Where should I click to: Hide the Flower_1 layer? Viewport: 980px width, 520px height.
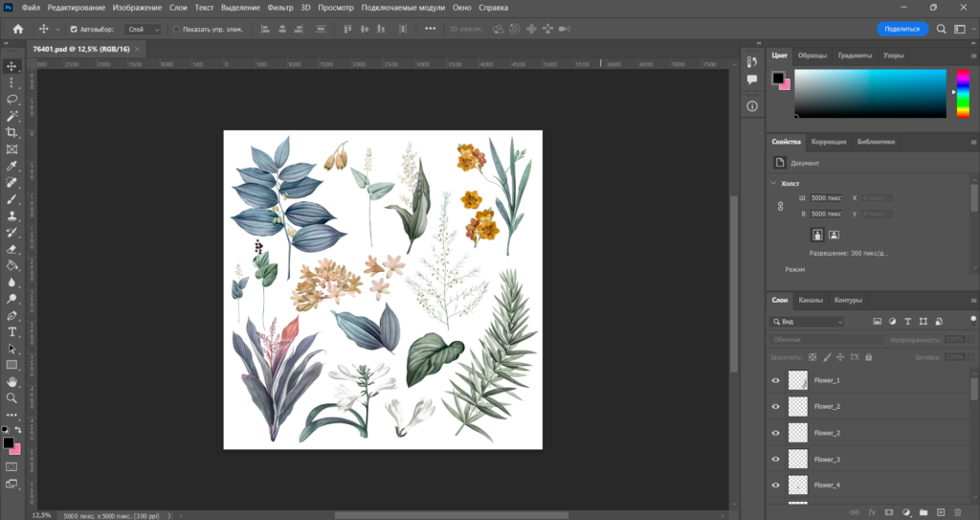click(776, 380)
